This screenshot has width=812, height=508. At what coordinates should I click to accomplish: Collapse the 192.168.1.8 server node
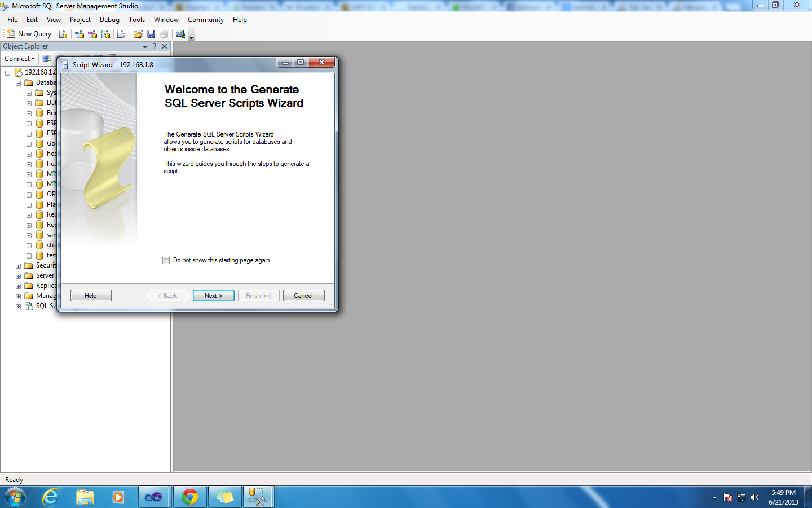(7, 73)
